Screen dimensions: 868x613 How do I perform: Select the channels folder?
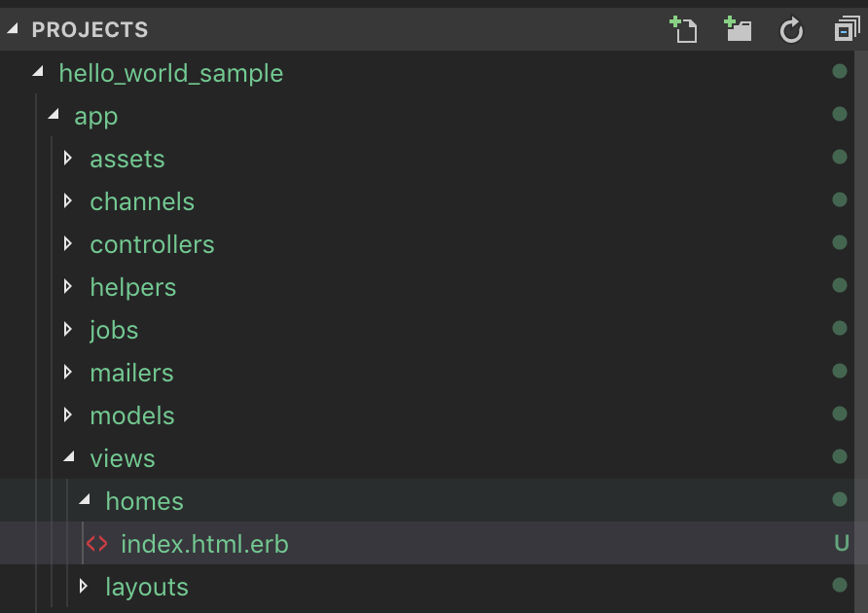pyautogui.click(x=142, y=201)
